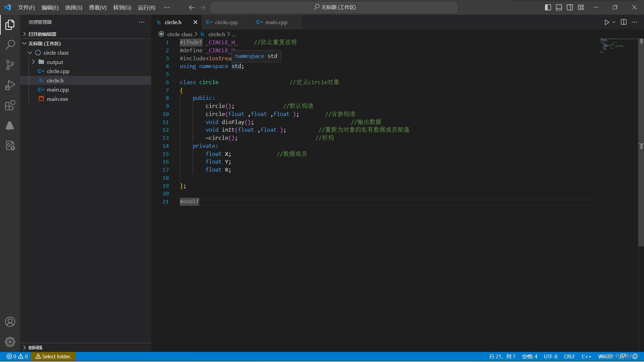Switch to the main.cpp tab
The image size is (644, 362).
point(276,22)
